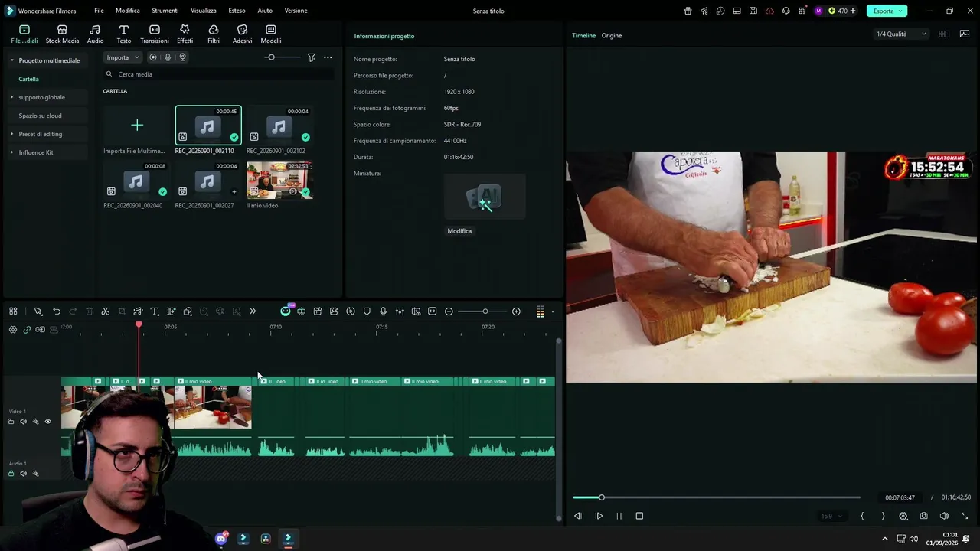Open the Esporta dropdown arrow
Image resolution: width=980 pixels, height=551 pixels.
tap(902, 11)
